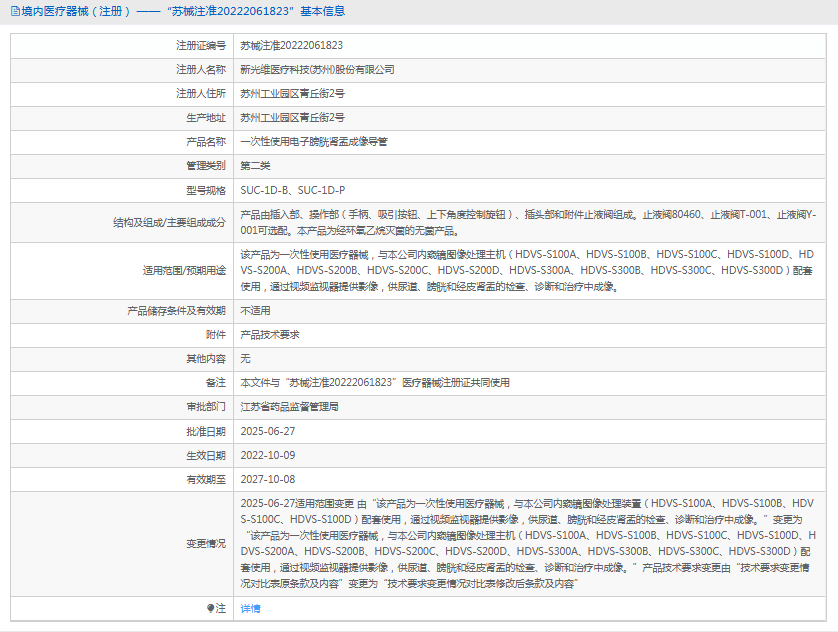Click the 附件 label
This screenshot has width=838, height=632.
[216, 334]
